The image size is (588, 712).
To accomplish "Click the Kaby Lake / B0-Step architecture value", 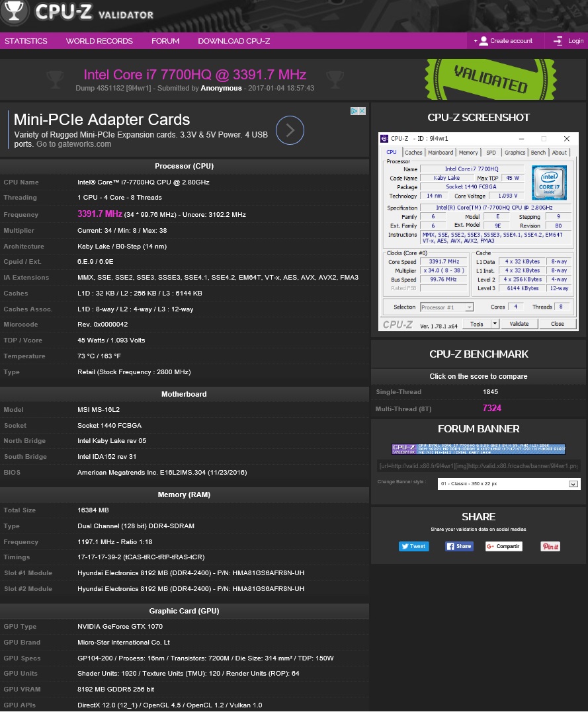I will click(x=122, y=246).
